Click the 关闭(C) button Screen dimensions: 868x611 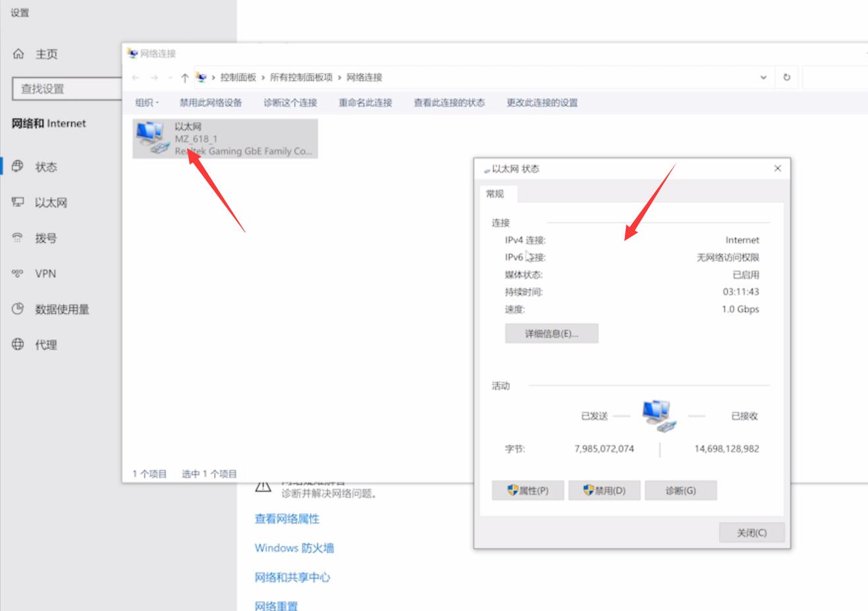tap(751, 533)
